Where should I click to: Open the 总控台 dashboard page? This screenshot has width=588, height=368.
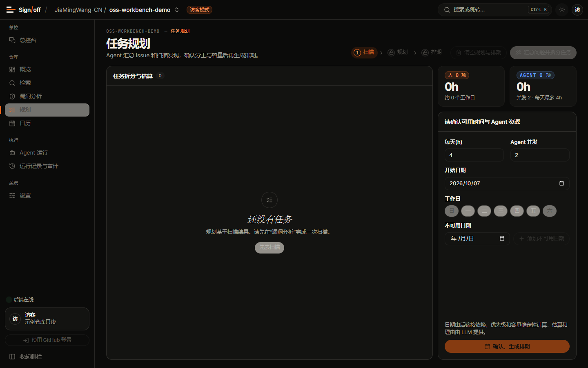point(47,40)
